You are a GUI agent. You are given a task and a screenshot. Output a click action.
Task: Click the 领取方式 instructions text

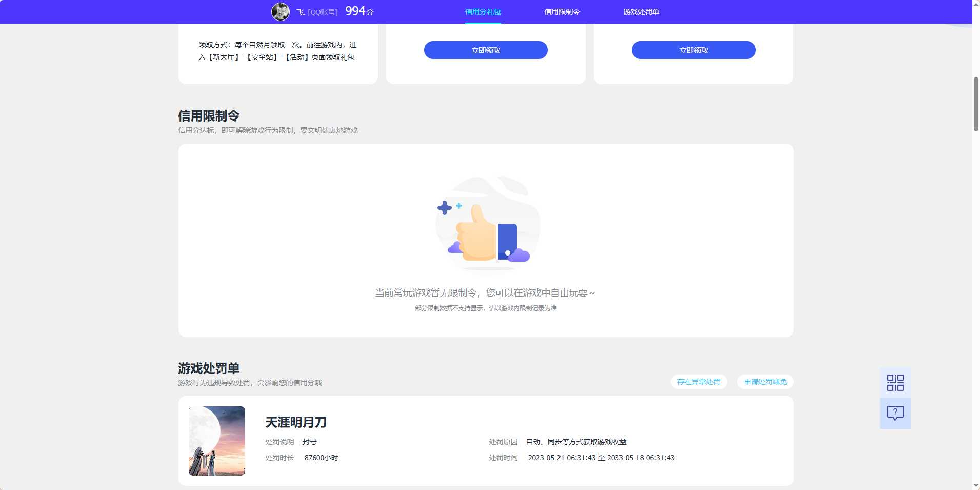click(x=277, y=51)
